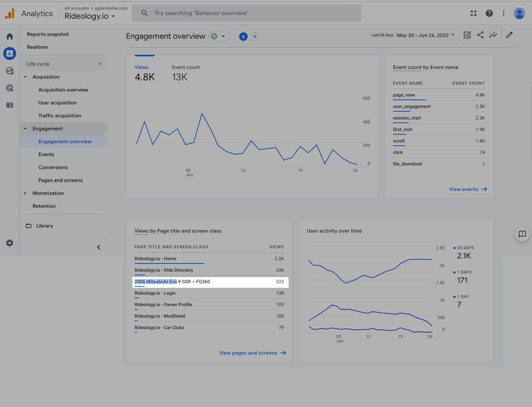This screenshot has width=532, height=407.
Task: Open the Advertising icon in left rail
Action: coord(10,88)
